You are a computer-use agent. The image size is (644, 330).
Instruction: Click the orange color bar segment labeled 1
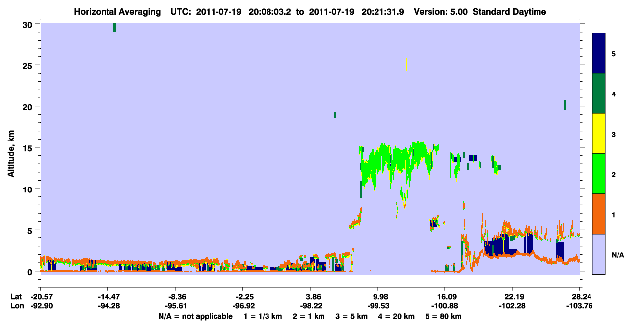click(599, 214)
